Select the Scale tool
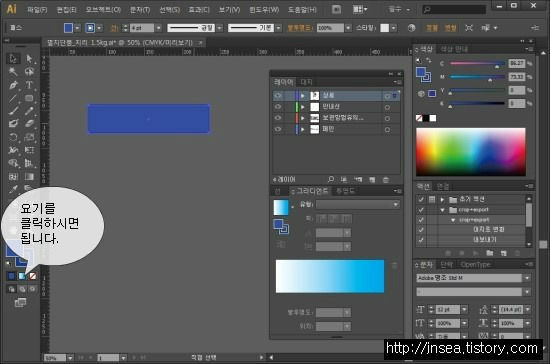Image resolution: width=550 pixels, height=364 pixels. coord(29,137)
